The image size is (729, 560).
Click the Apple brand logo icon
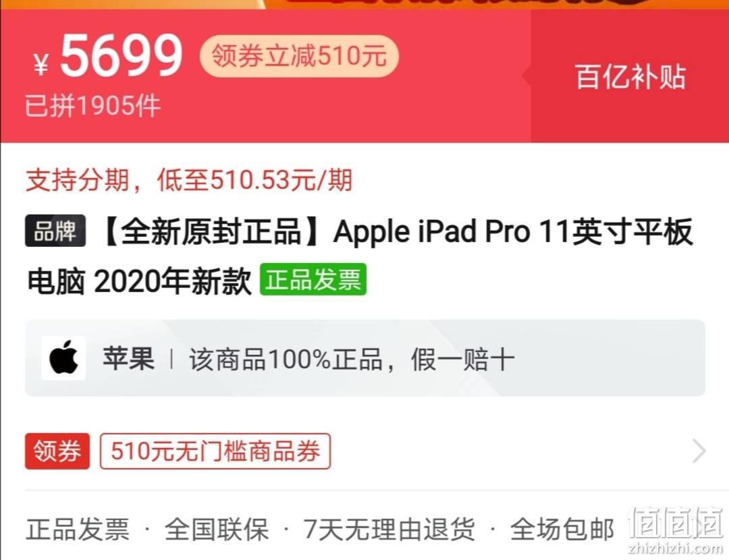click(63, 358)
